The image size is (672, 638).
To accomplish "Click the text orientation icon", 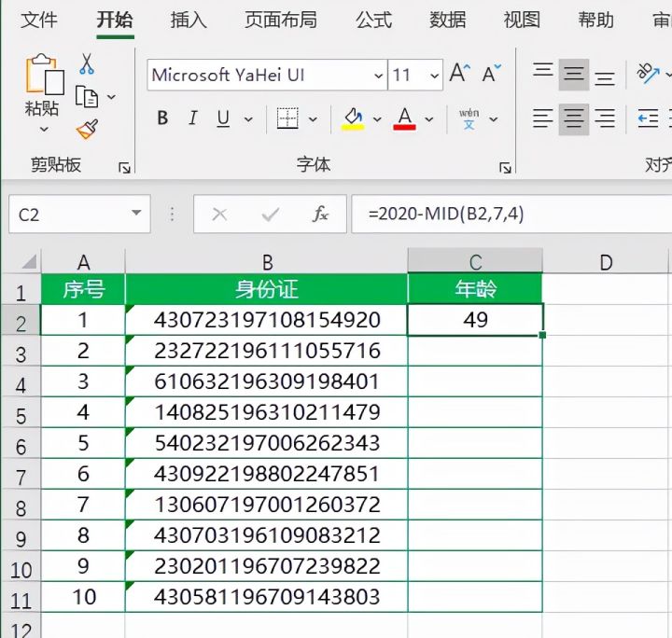I will tap(648, 73).
